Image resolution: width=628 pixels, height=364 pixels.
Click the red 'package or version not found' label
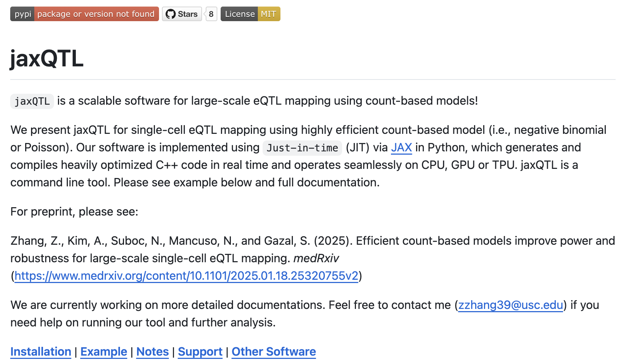coord(96,14)
